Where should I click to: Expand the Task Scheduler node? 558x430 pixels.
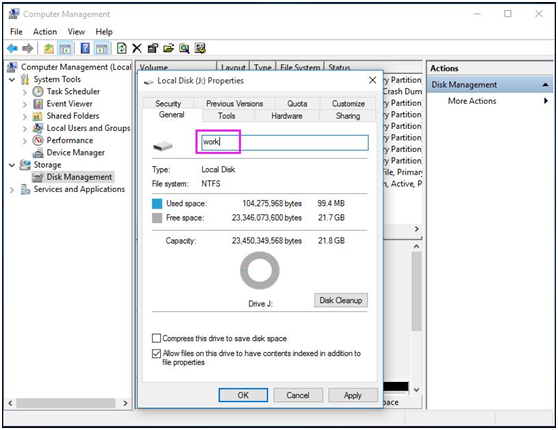click(25, 92)
